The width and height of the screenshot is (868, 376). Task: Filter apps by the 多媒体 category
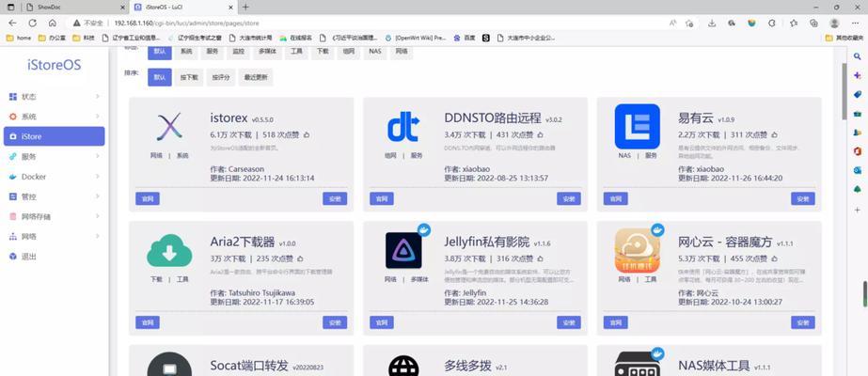(x=268, y=52)
